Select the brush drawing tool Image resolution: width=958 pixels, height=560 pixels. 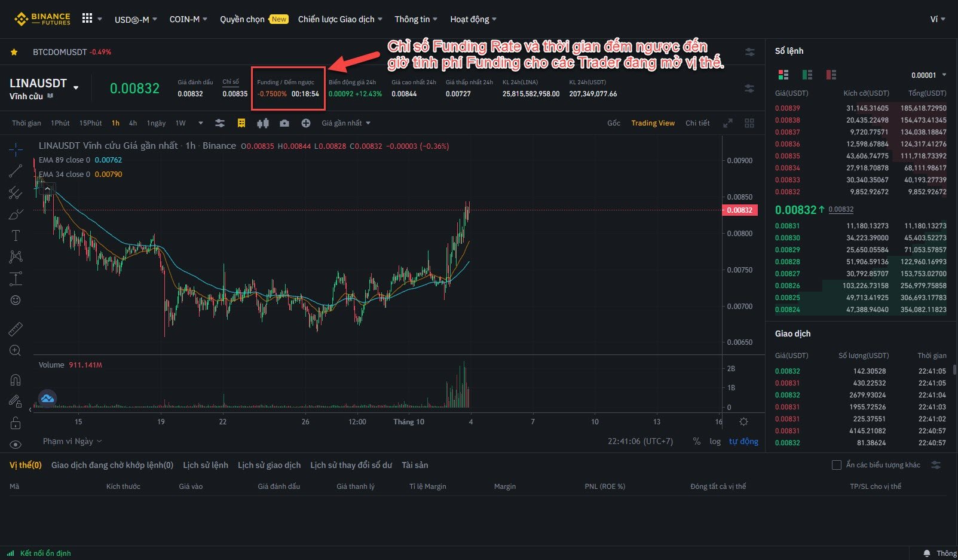[16, 214]
